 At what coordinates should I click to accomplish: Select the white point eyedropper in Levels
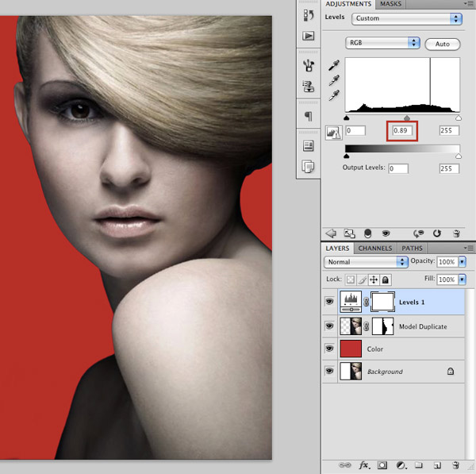[x=335, y=96]
